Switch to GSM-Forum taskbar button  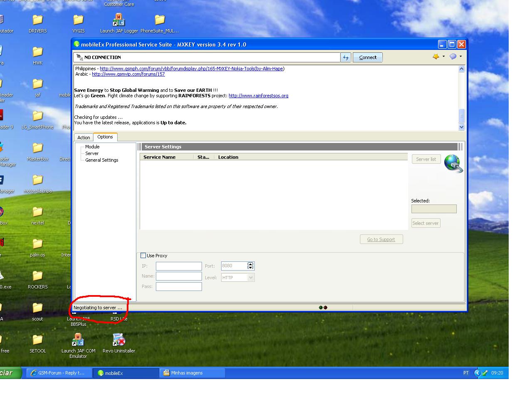pyautogui.click(x=59, y=373)
